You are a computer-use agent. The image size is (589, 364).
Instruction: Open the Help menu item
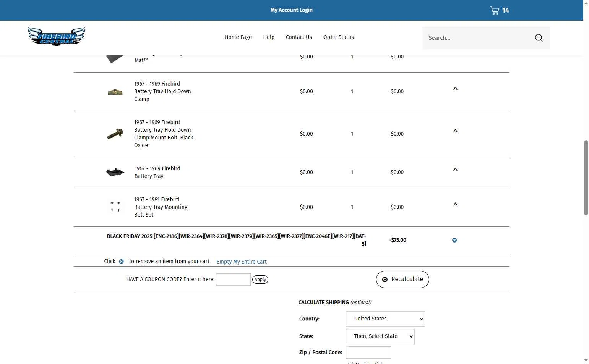click(269, 37)
